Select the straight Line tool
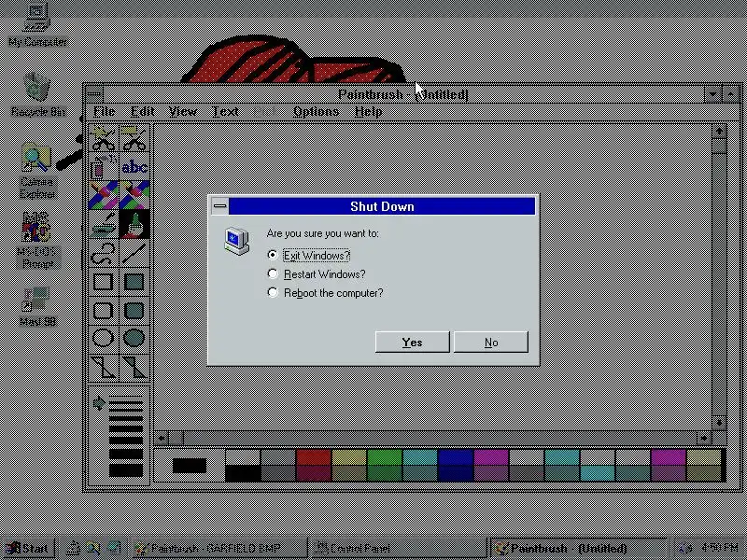 [x=134, y=253]
